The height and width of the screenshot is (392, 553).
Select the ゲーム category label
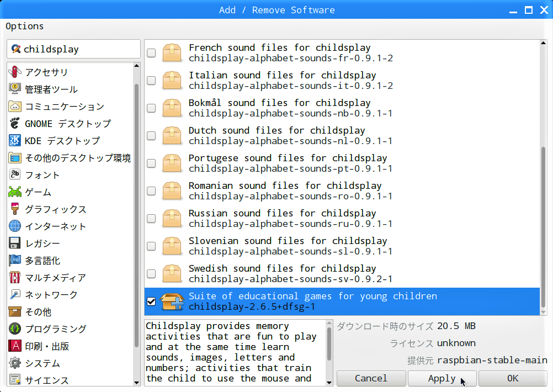pos(38,192)
